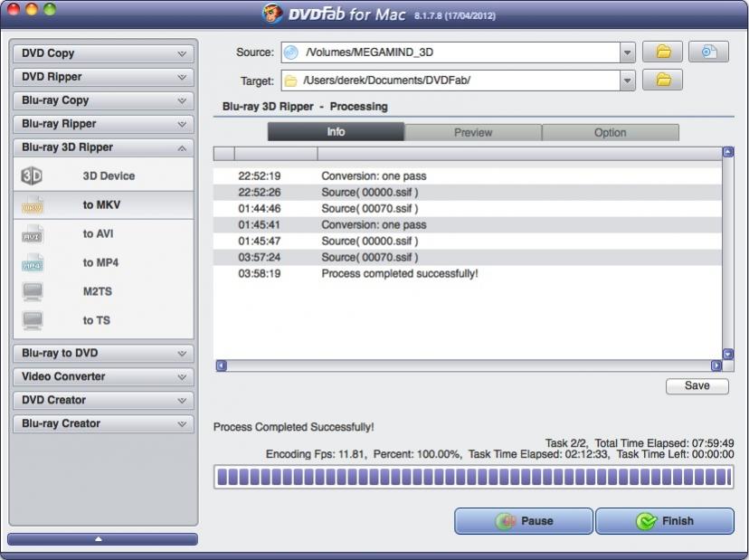Open the Target path dropdown
Viewport: 749px width, 560px height.
pyautogui.click(x=628, y=81)
